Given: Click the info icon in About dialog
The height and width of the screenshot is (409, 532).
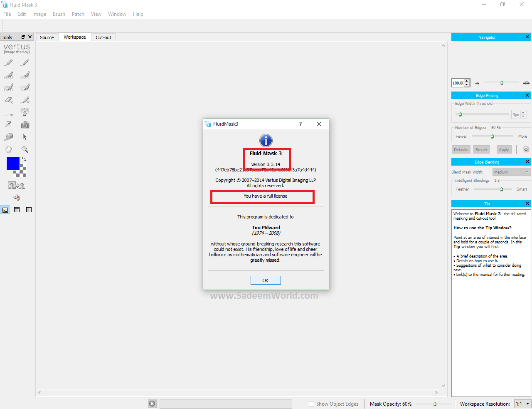Looking at the screenshot, I should point(266,141).
